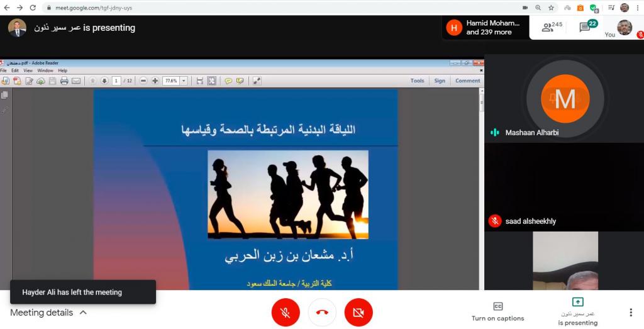This screenshot has height=329, width=644.
Task: Toggle the camera off button
Action: (358, 313)
